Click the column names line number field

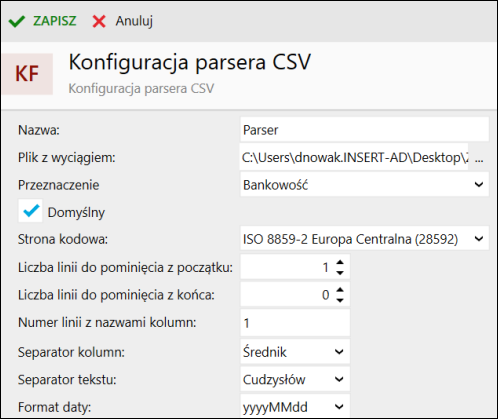pos(295,323)
